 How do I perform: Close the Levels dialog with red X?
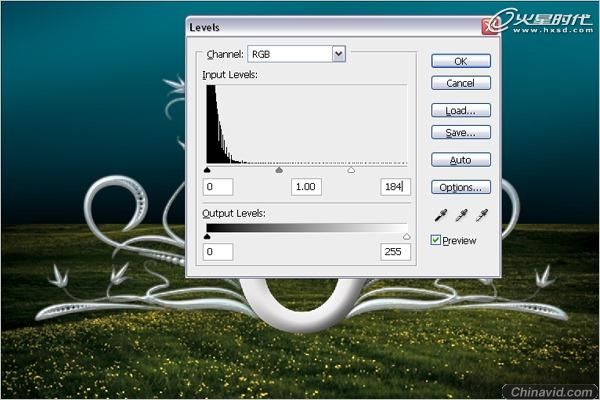tap(489, 26)
